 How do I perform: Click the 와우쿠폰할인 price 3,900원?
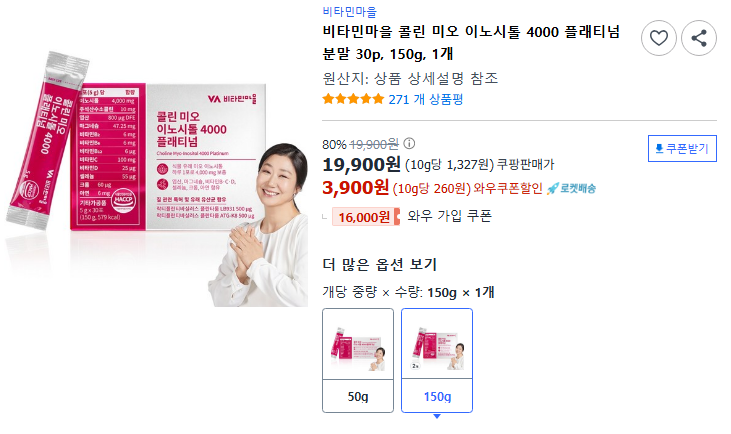[355, 187]
